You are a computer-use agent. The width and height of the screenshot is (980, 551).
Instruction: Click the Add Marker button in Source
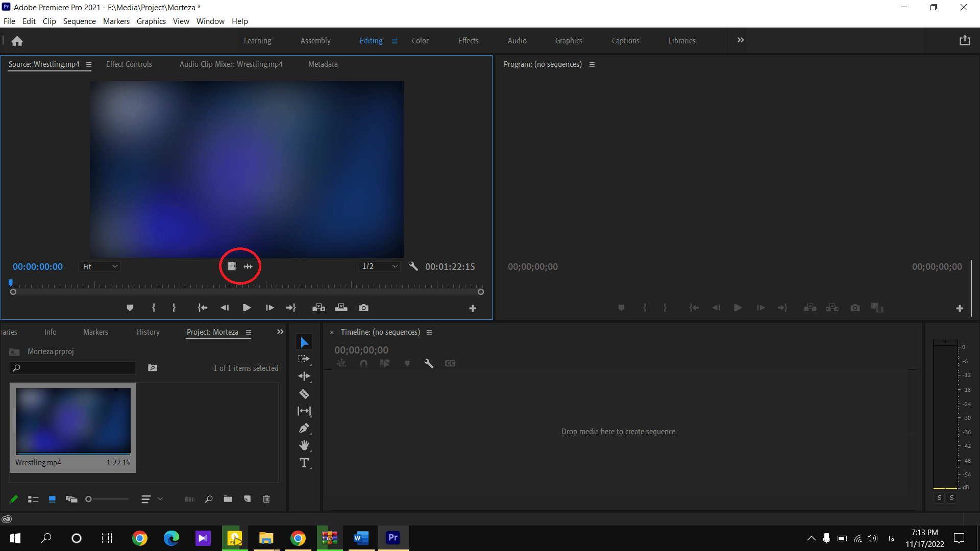[x=130, y=308]
